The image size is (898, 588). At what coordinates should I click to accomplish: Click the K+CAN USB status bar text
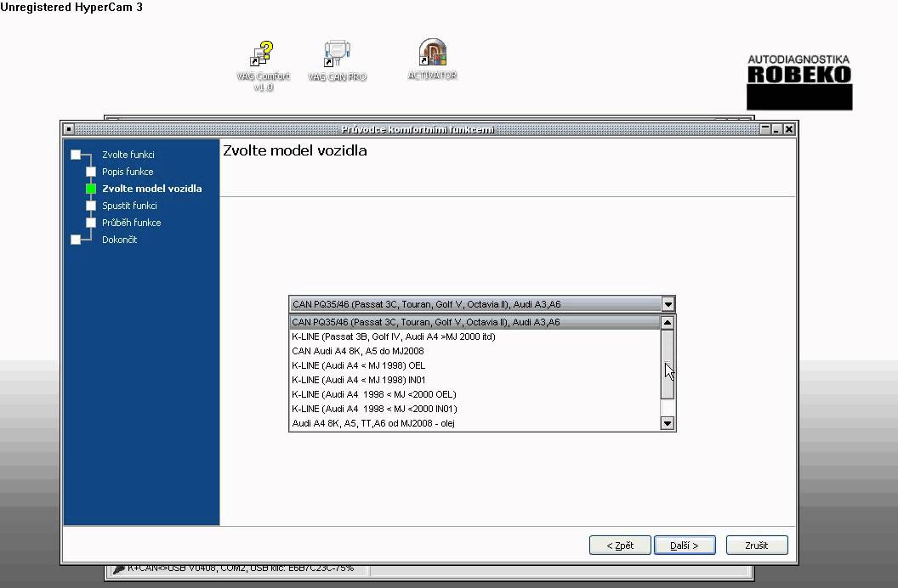click(241, 568)
